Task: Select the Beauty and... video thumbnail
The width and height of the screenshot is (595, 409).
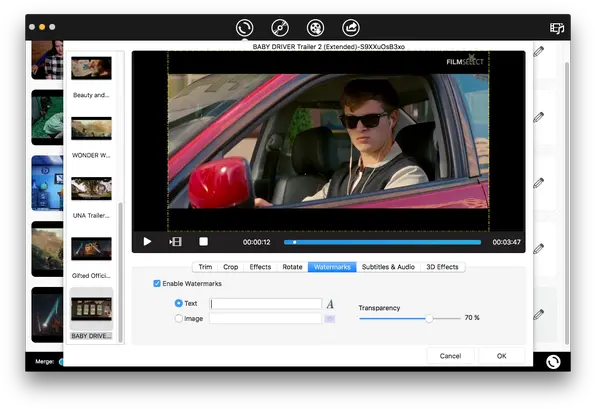Action: tap(91, 68)
